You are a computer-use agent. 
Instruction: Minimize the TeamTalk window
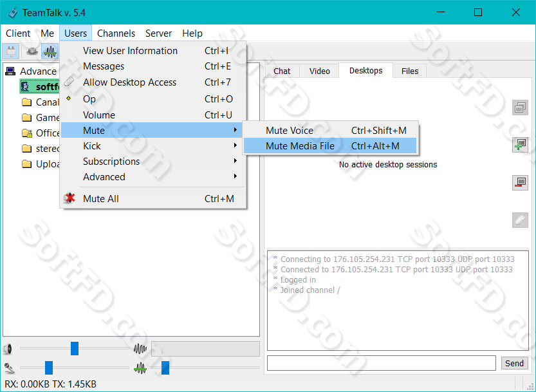(x=441, y=12)
